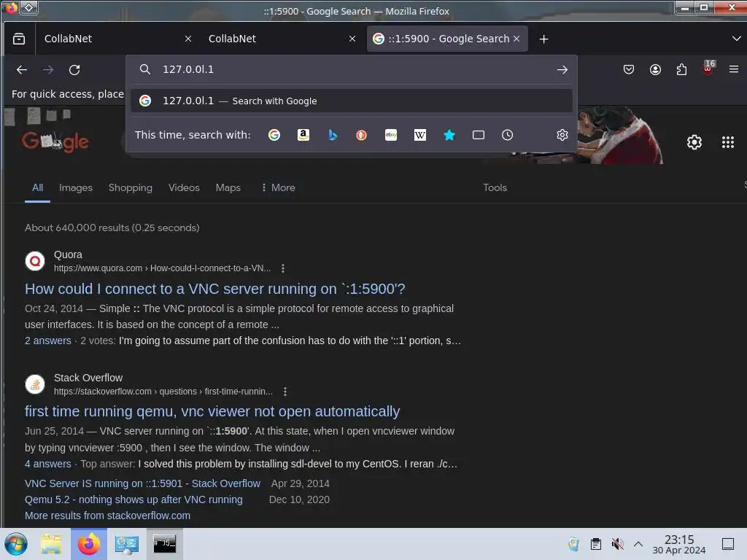Open a new tab with plus button
This screenshot has height=560, width=747.
point(543,39)
